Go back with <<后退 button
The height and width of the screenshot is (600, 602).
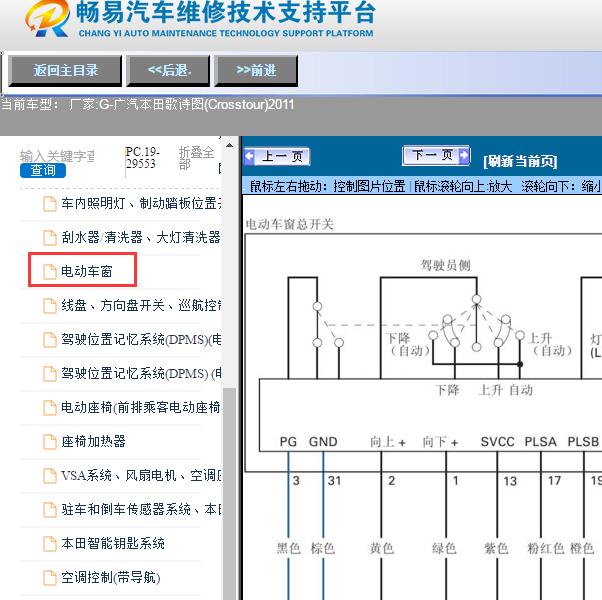tap(169, 71)
